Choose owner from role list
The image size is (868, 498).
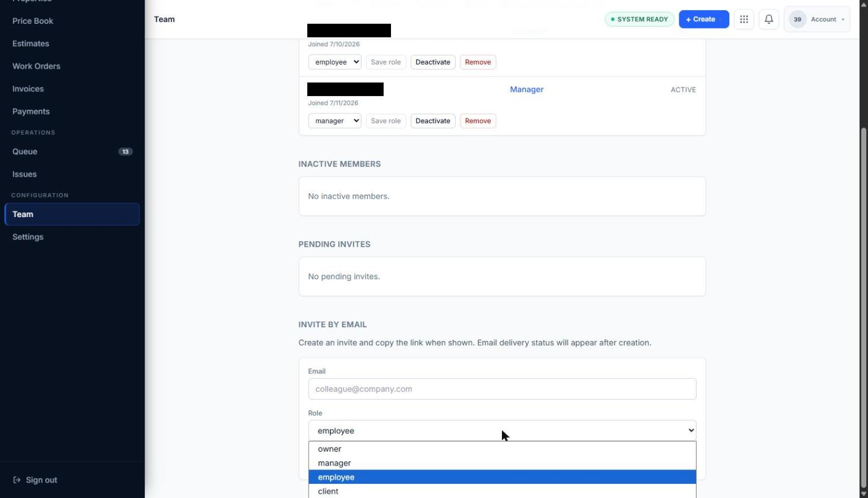coord(502,449)
